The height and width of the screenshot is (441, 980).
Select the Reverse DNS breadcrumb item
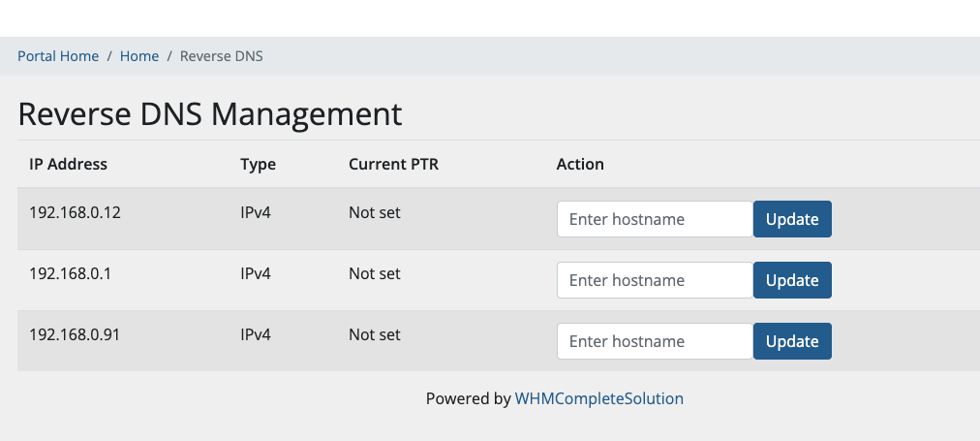pyautogui.click(x=221, y=56)
